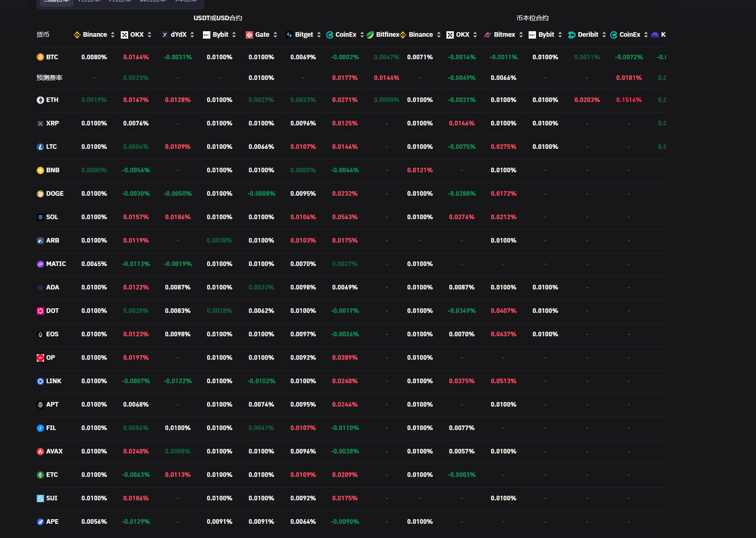756x538 pixels.
Task: Sort by CoinEx arrows under 币本位合约
Action: pos(646,34)
